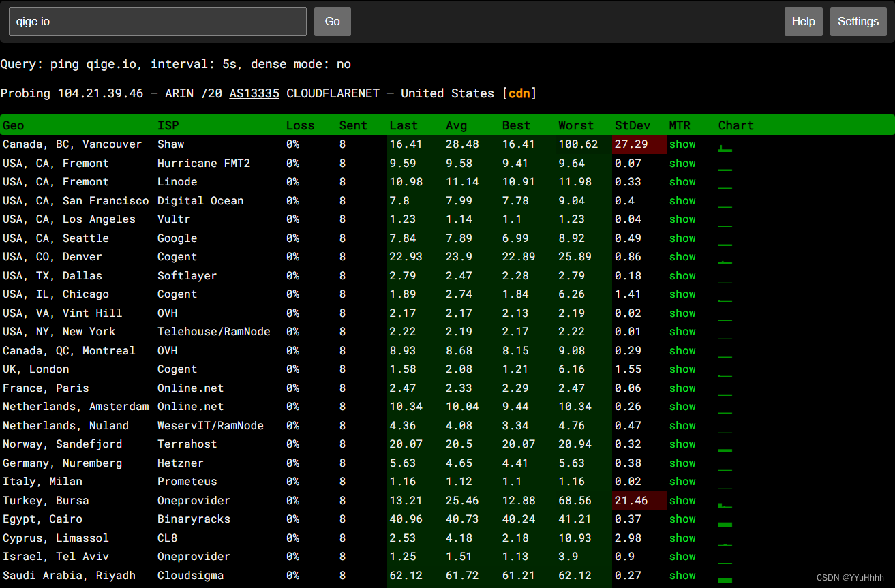
Task: Click the orange cdn tag
Action: point(519,93)
